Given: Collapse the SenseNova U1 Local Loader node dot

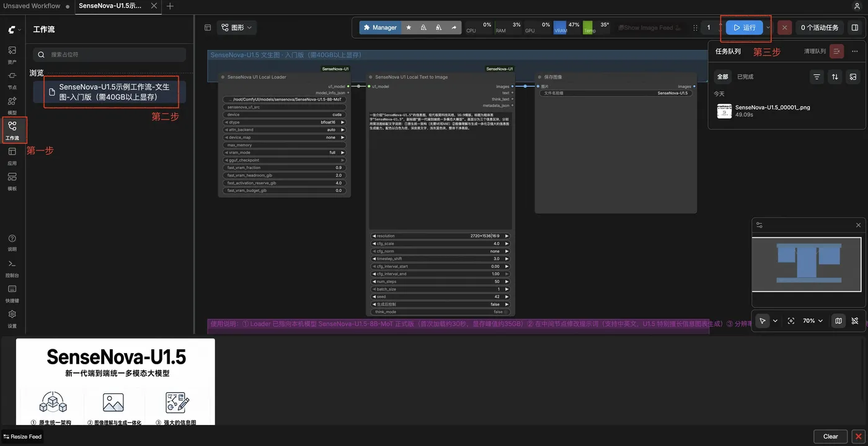Looking at the screenshot, I should coord(223,77).
